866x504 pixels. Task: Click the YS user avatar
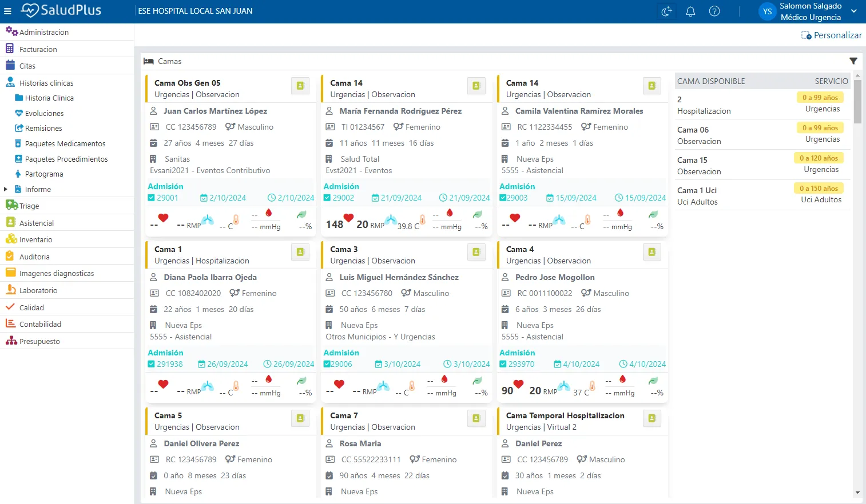point(767,11)
